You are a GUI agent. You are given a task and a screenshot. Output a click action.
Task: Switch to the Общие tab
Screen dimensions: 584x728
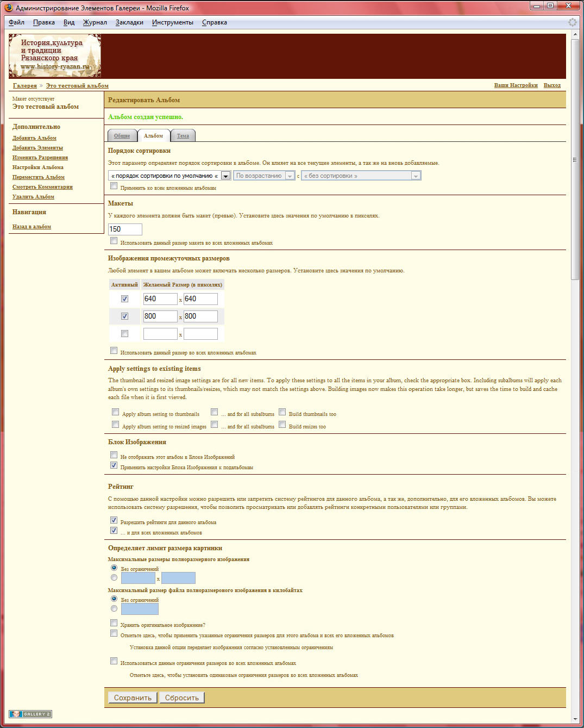tap(122, 136)
